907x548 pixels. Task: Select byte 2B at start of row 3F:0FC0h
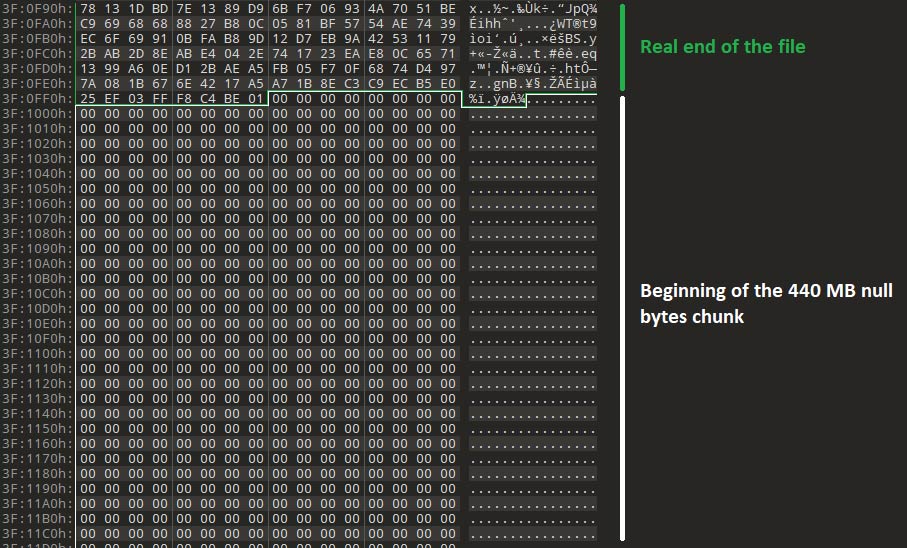pos(88,53)
